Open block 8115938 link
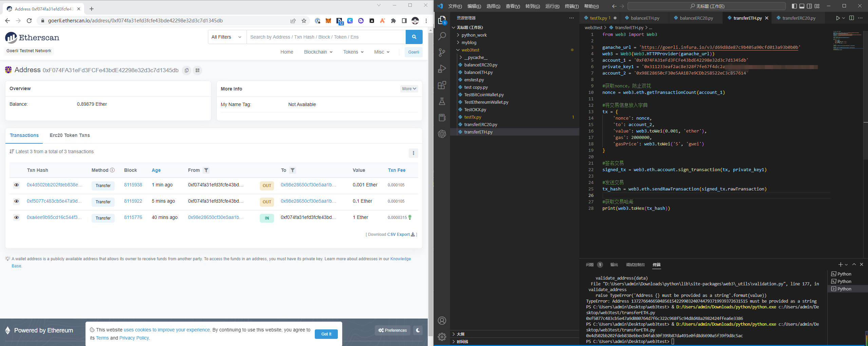The width and height of the screenshot is (868, 346). (x=133, y=185)
